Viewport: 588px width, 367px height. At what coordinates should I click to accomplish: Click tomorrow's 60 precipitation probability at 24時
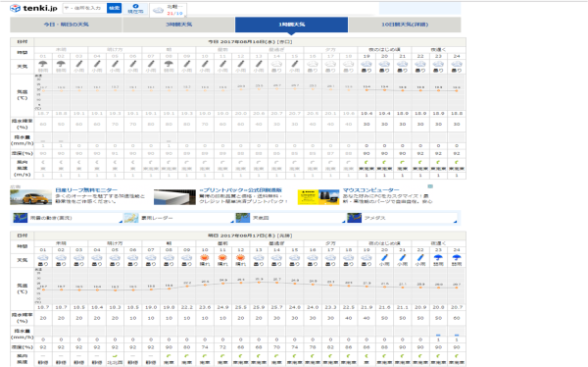[x=457, y=318]
